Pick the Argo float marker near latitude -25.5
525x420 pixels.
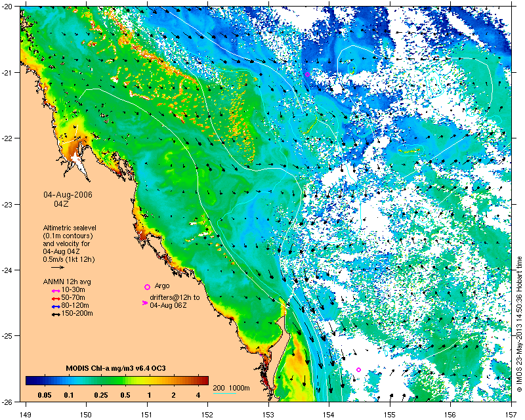358,369
